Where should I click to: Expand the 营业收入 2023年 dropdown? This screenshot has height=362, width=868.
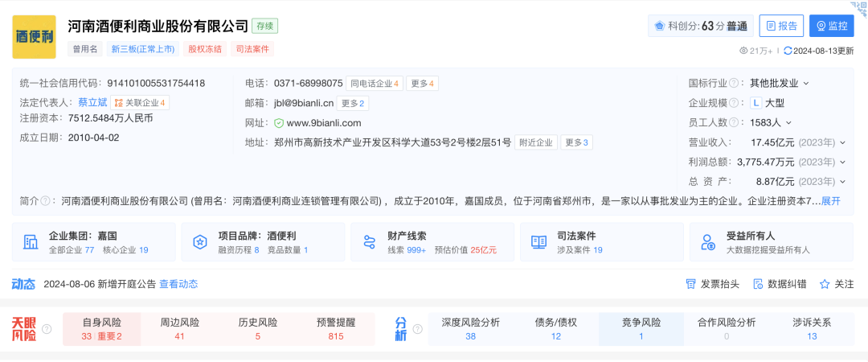(x=842, y=142)
